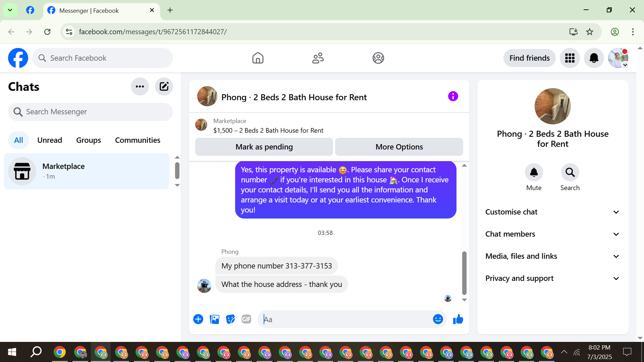This screenshot has width=644, height=362.
Task: Expand Privacy and support section
Action: pyautogui.click(x=552, y=278)
